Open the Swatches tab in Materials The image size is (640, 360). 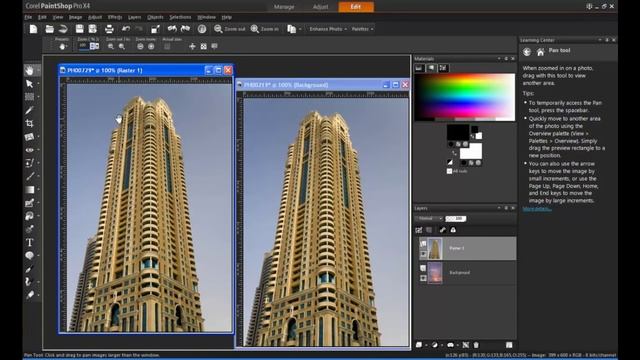click(x=443, y=68)
